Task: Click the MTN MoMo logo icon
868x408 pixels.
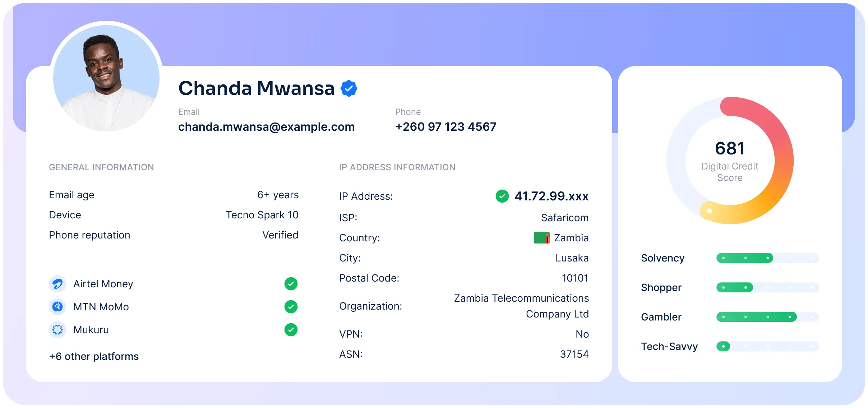Action: 57,307
